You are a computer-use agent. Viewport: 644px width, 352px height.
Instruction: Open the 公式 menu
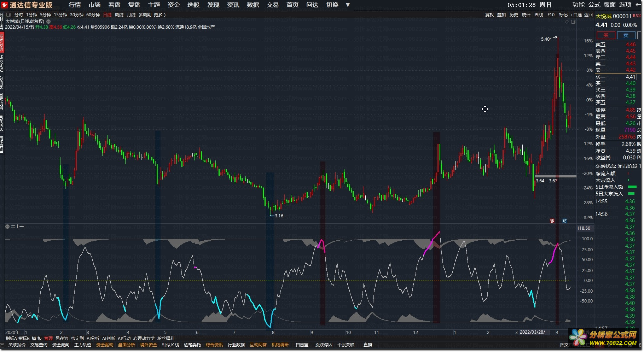coord(594,5)
